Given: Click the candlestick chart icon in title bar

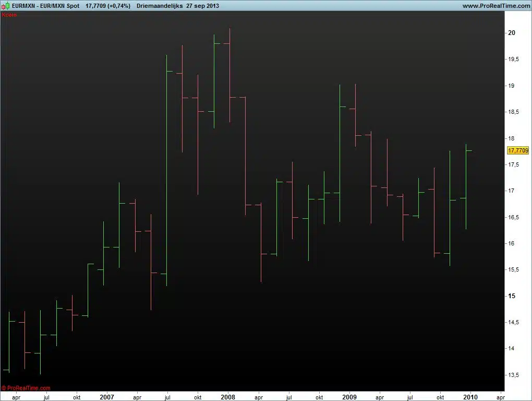Looking at the screenshot, I should [6, 6].
